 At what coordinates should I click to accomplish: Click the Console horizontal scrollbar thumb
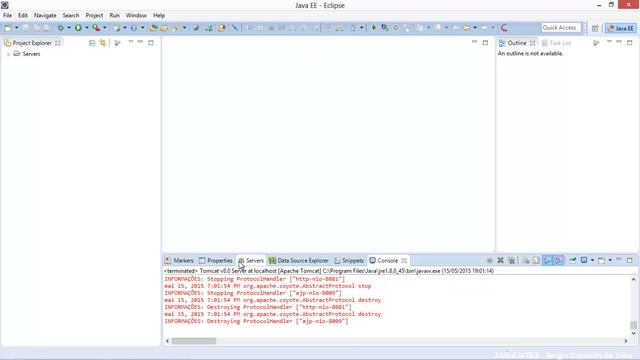tap(193, 341)
